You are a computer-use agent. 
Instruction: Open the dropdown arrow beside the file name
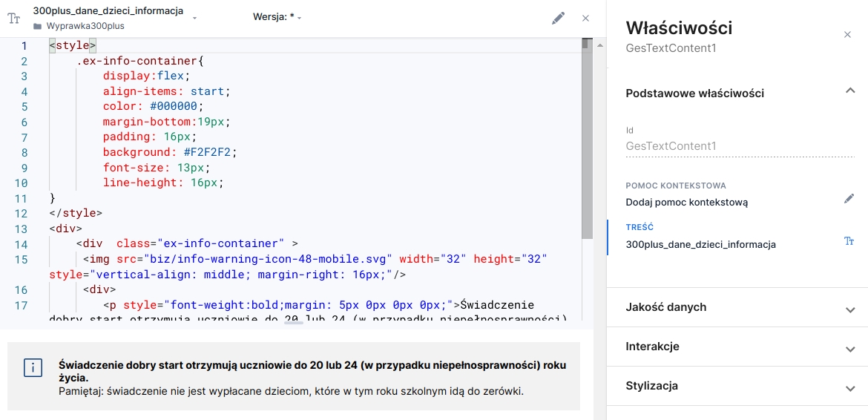tap(194, 17)
